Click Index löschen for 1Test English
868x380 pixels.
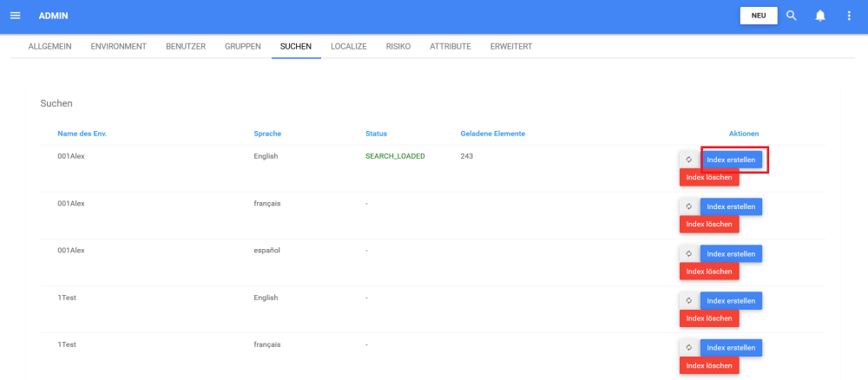tap(710, 318)
